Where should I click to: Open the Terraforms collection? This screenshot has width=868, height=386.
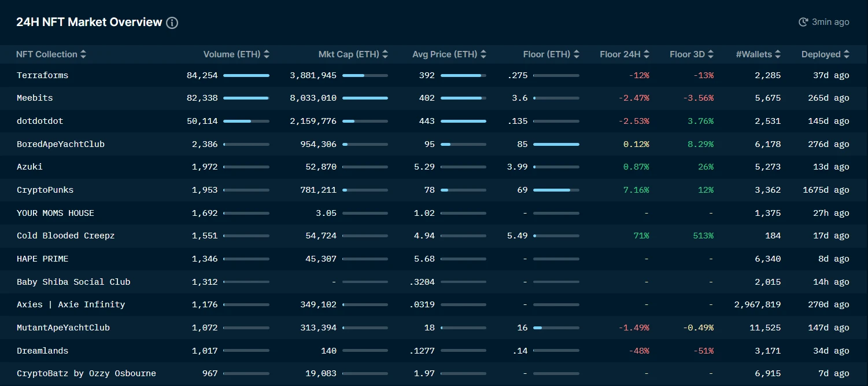pyautogui.click(x=42, y=75)
